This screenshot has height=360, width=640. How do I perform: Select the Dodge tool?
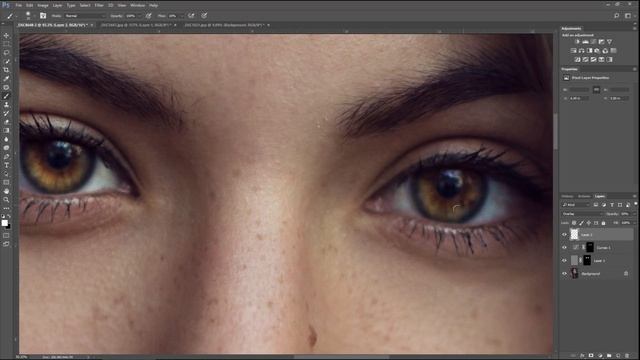click(6, 148)
